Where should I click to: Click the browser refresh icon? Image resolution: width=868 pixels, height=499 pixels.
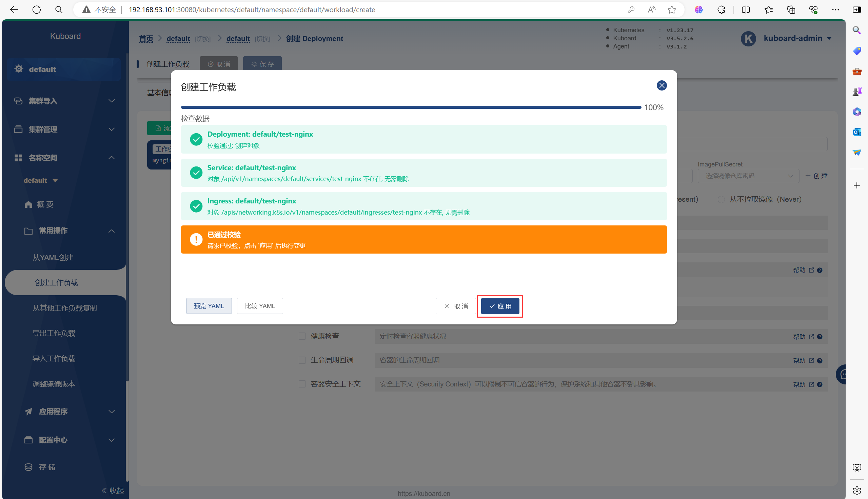(37, 9)
